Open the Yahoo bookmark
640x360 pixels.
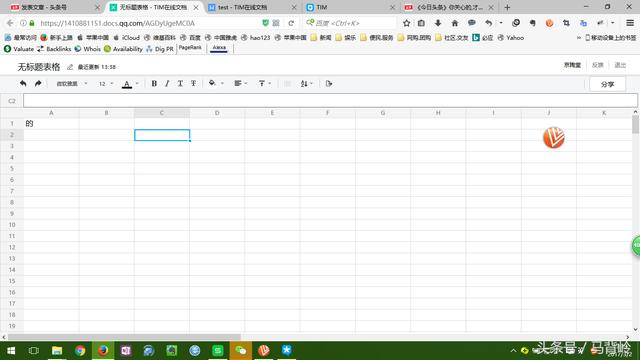click(511, 38)
